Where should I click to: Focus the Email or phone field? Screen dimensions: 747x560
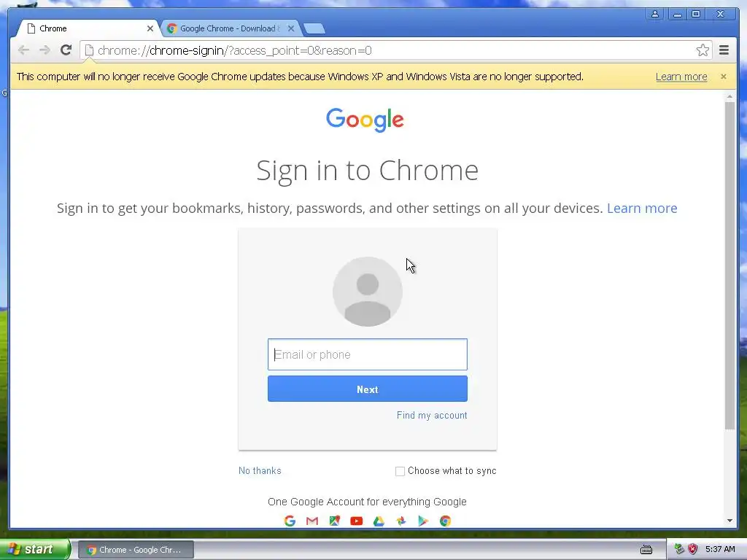click(368, 354)
